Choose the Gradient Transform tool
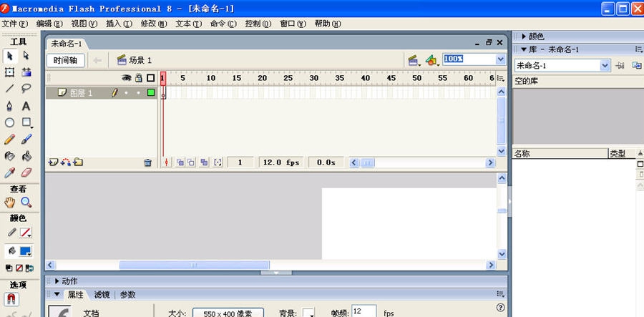The image size is (644, 317). pos(26,72)
